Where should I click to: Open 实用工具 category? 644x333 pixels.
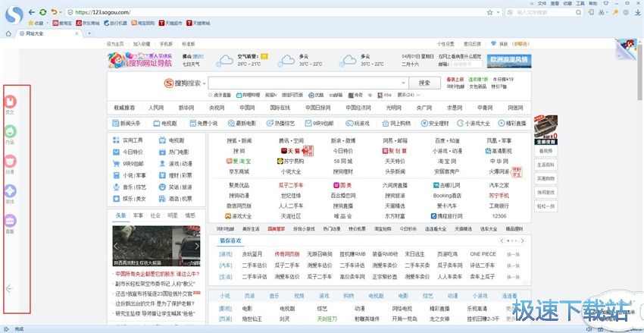(x=128, y=140)
